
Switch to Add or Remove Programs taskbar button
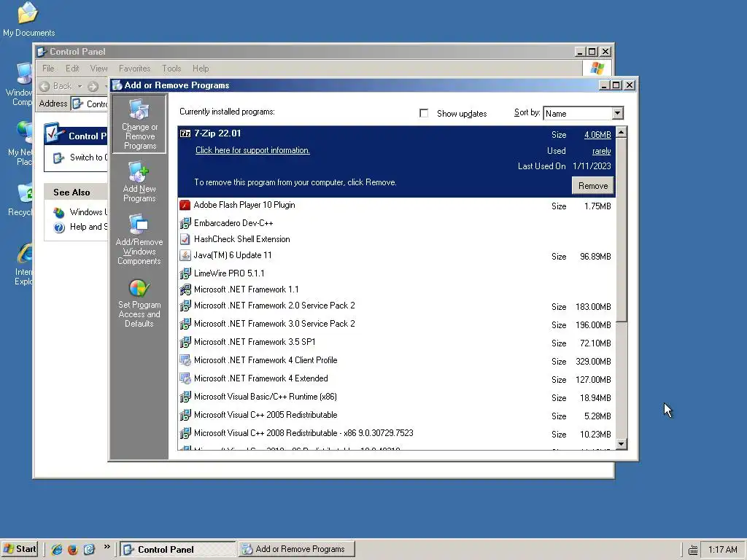pos(296,549)
